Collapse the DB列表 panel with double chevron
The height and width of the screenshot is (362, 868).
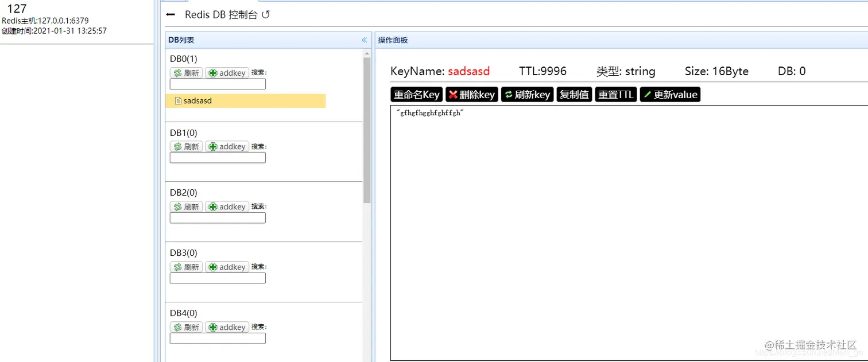pyautogui.click(x=364, y=40)
